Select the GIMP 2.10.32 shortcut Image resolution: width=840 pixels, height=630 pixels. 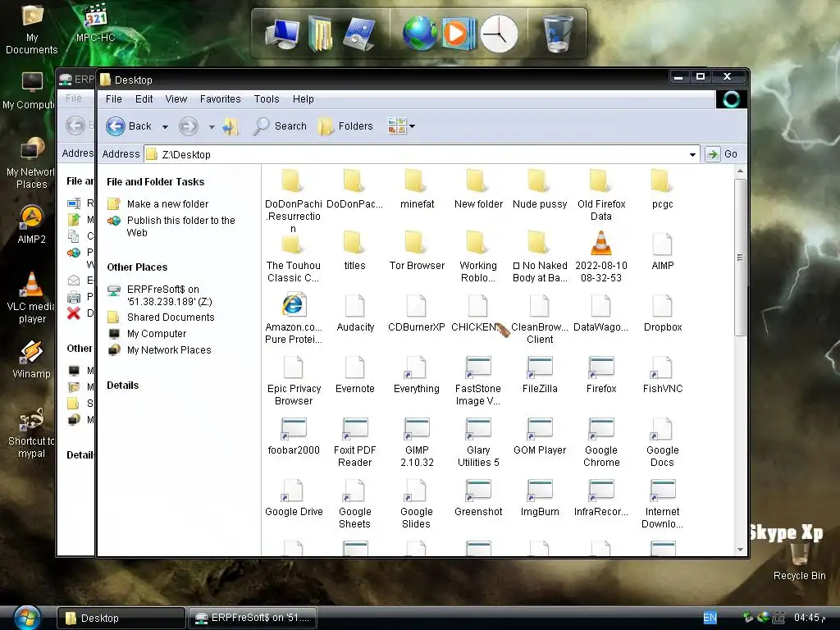pos(417,441)
